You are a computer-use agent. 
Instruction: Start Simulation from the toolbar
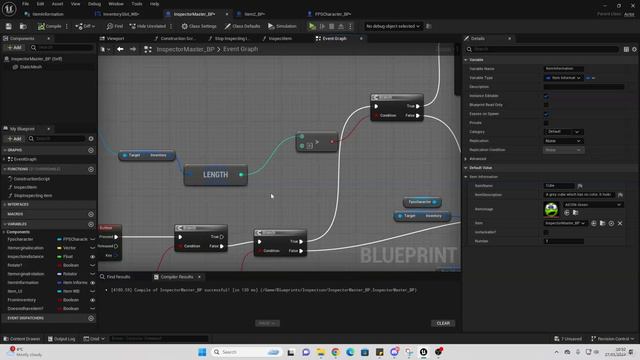click(282, 26)
